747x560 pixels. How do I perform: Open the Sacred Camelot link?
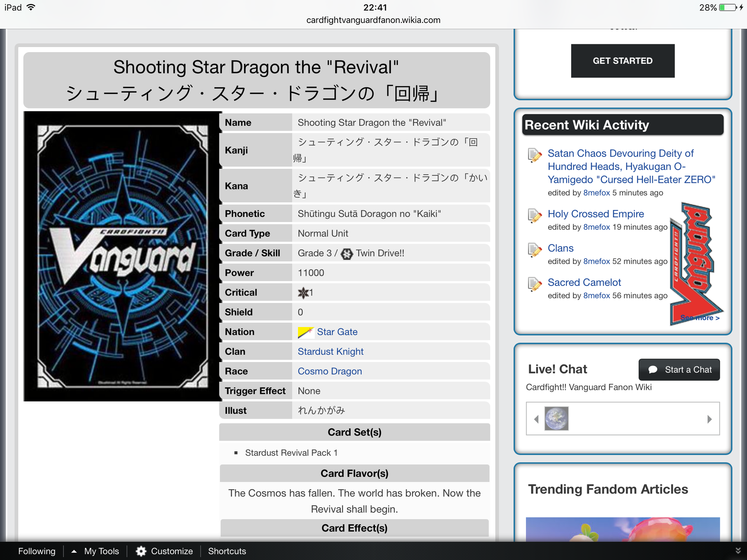[x=584, y=282]
